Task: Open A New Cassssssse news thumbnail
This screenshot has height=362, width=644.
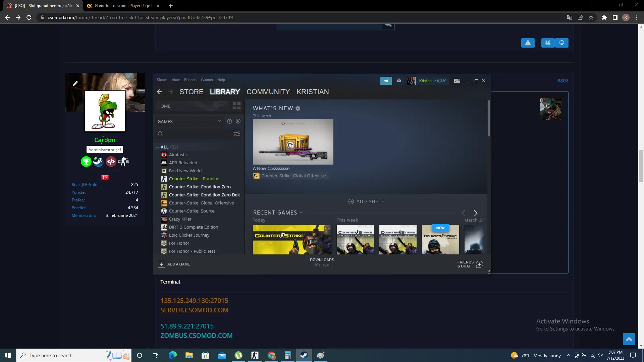Action: point(293,142)
